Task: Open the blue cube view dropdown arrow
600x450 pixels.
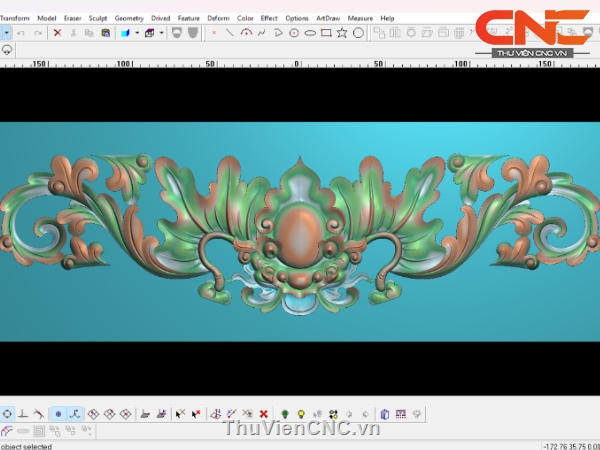Action: click(x=137, y=32)
